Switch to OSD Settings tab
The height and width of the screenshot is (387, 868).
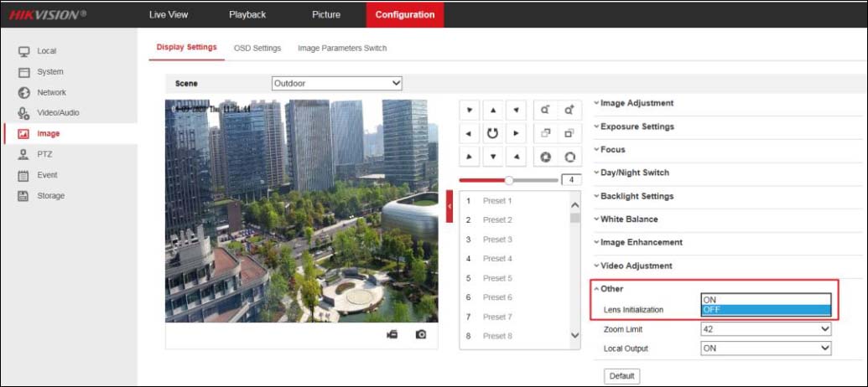(x=257, y=48)
